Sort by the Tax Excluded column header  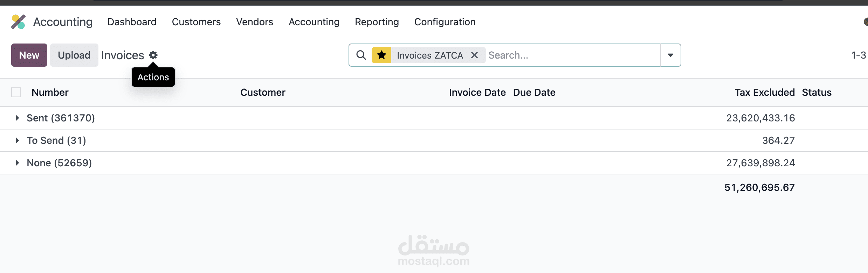[x=764, y=92]
